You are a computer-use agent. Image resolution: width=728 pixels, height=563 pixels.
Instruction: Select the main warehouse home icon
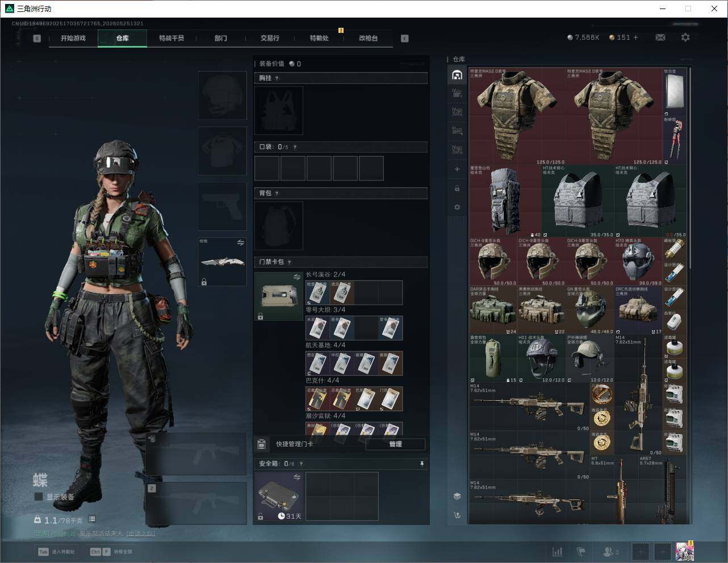[457, 75]
